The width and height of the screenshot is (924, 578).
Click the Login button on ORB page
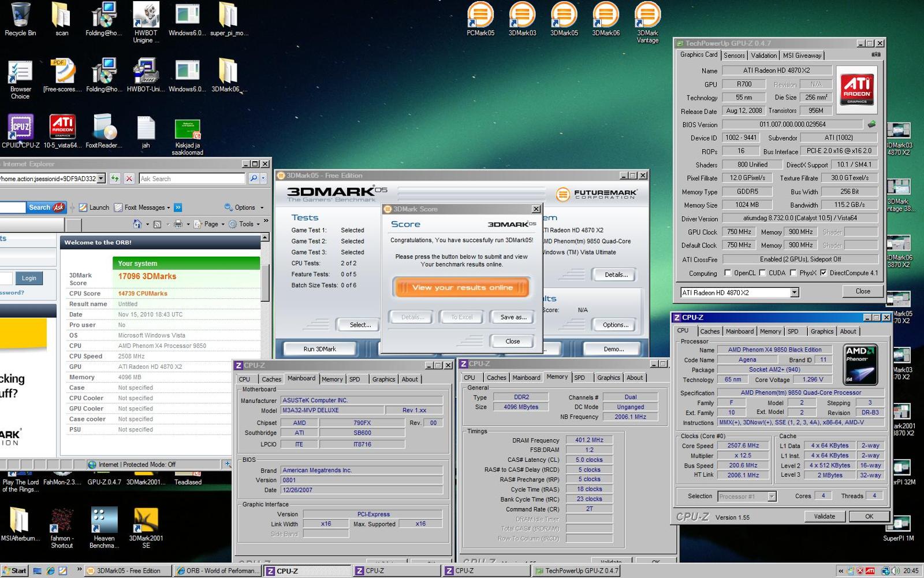click(x=29, y=278)
